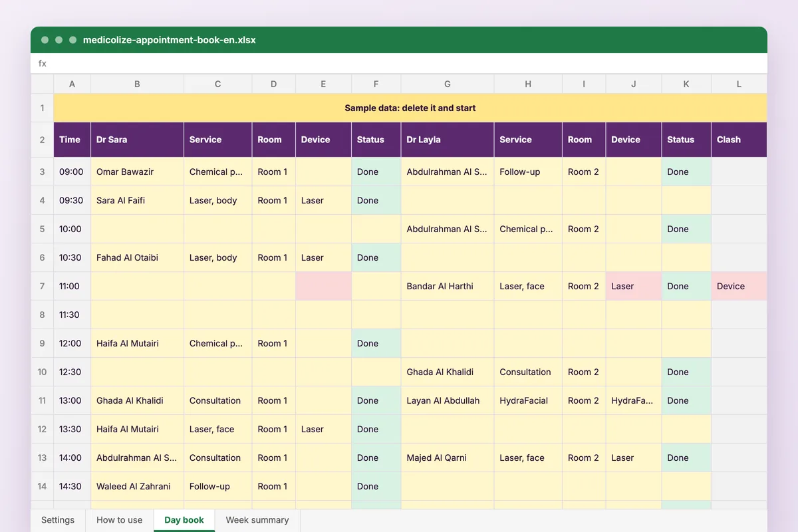This screenshot has width=798, height=532.
Task: Select the 14:00 time cell
Action: 72,458
